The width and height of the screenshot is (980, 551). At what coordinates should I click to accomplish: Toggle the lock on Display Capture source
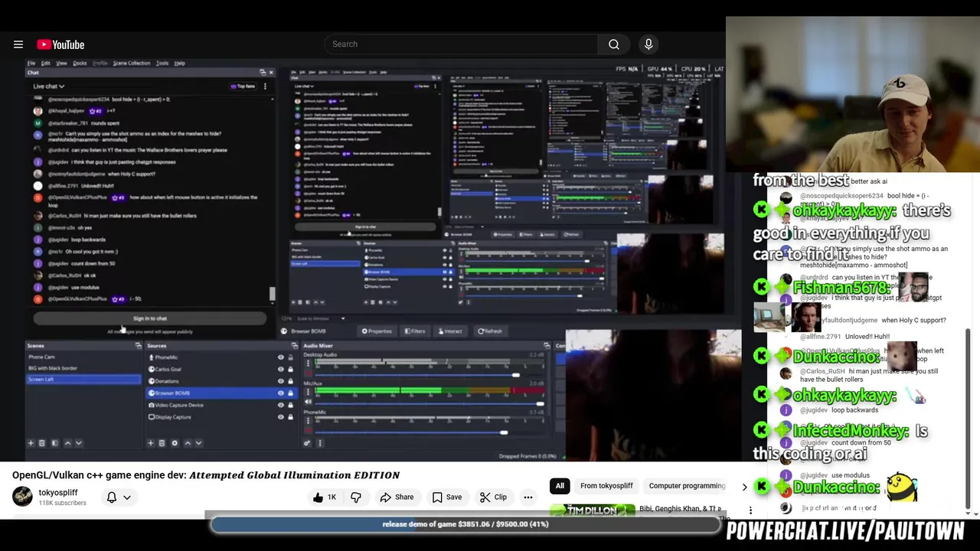point(290,417)
